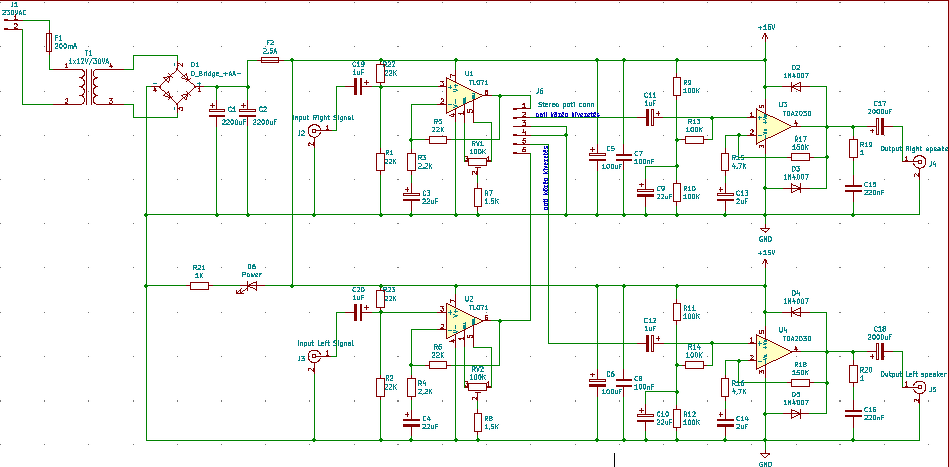Click the J1 230VAC mains connector
949x467 pixels.
[x=12, y=23]
